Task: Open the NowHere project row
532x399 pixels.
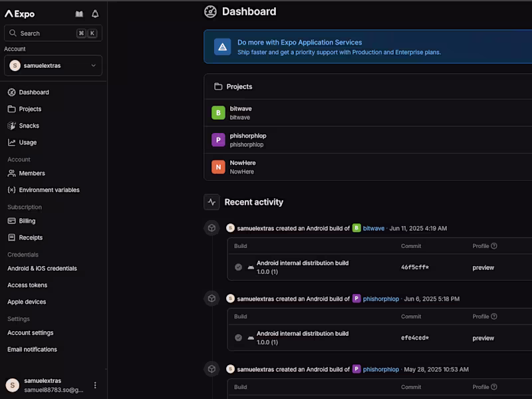Action: (368, 167)
